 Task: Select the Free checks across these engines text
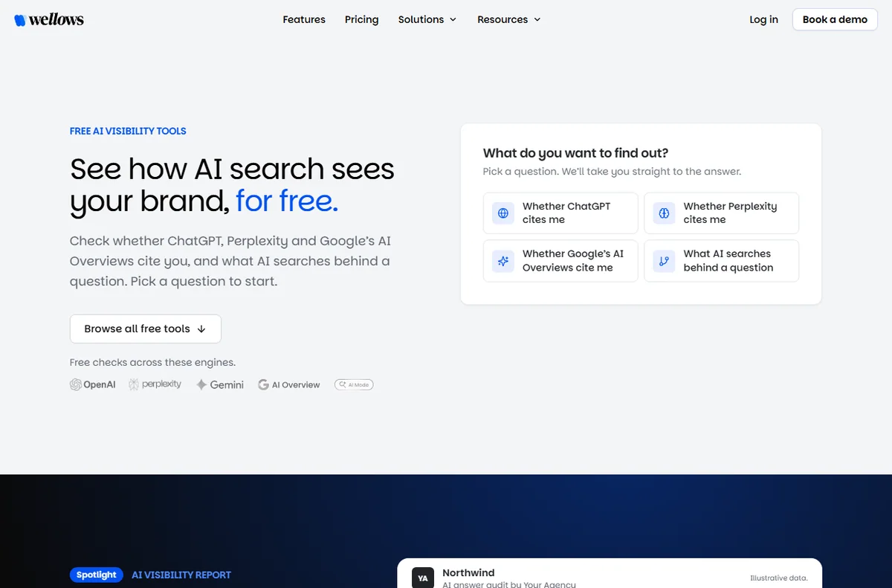click(x=152, y=363)
